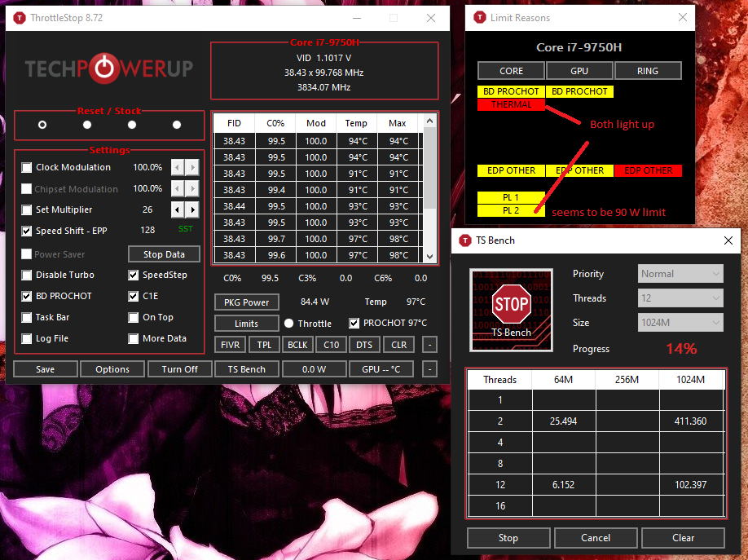This screenshot has height=560, width=748.
Task: Toggle the SpeedStep checkbox
Action: [134, 275]
